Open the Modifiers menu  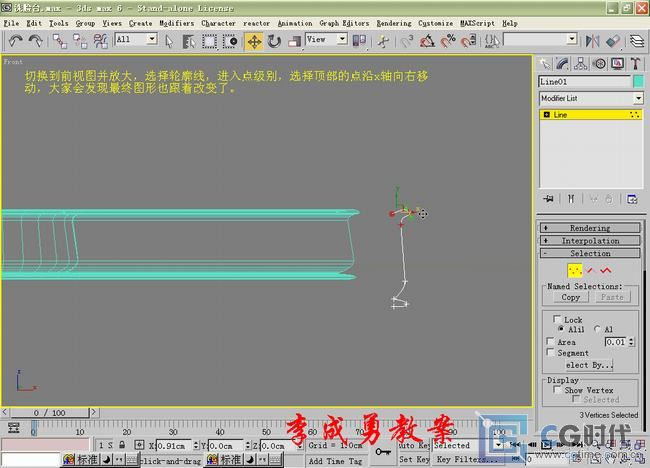tap(177, 23)
